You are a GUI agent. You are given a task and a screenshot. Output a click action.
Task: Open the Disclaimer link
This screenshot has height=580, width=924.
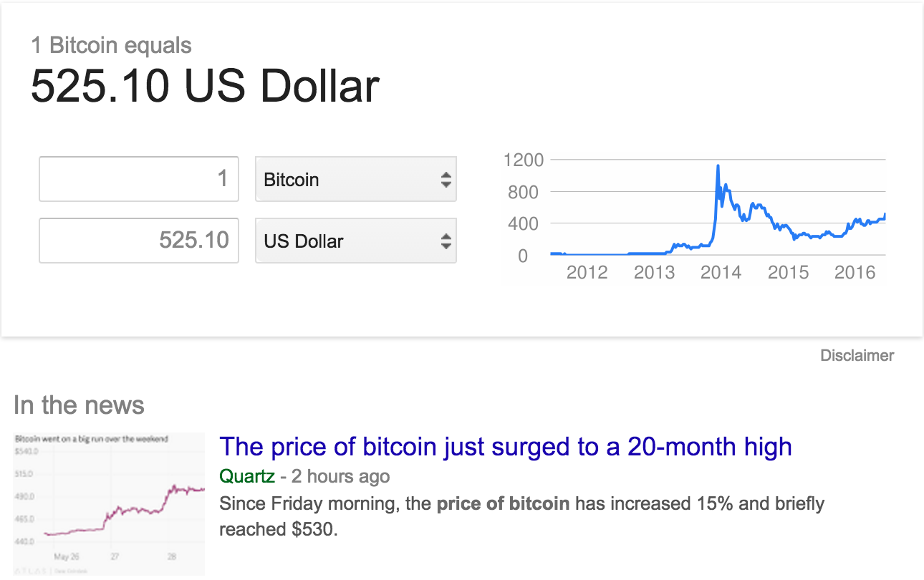tap(857, 355)
